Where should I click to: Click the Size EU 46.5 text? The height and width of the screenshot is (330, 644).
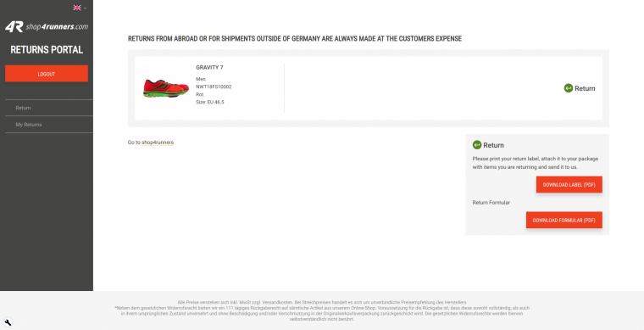210,102
